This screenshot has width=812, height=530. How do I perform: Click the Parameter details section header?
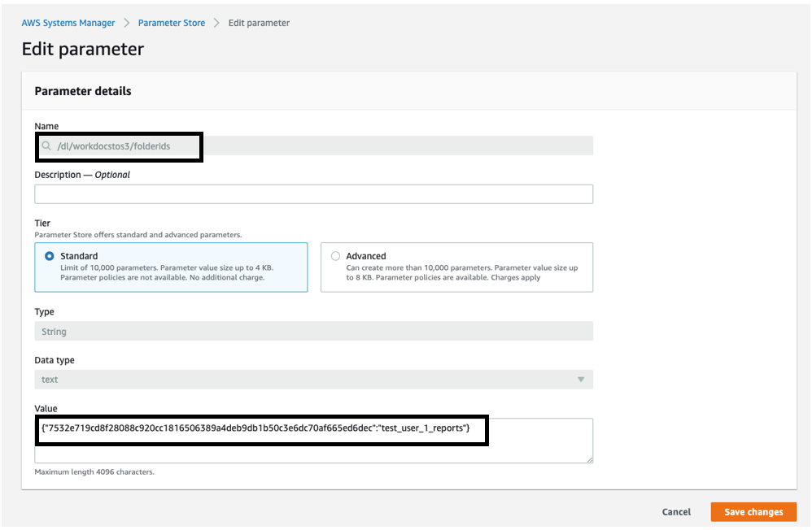click(x=82, y=90)
